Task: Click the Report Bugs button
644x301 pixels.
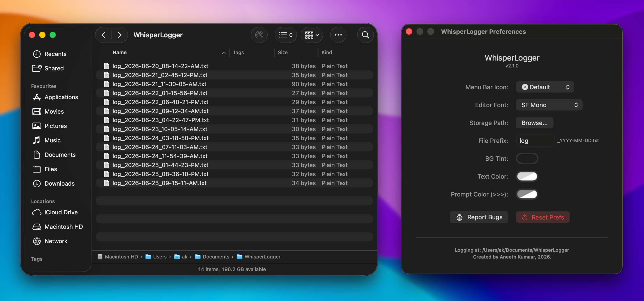Action: point(479,217)
